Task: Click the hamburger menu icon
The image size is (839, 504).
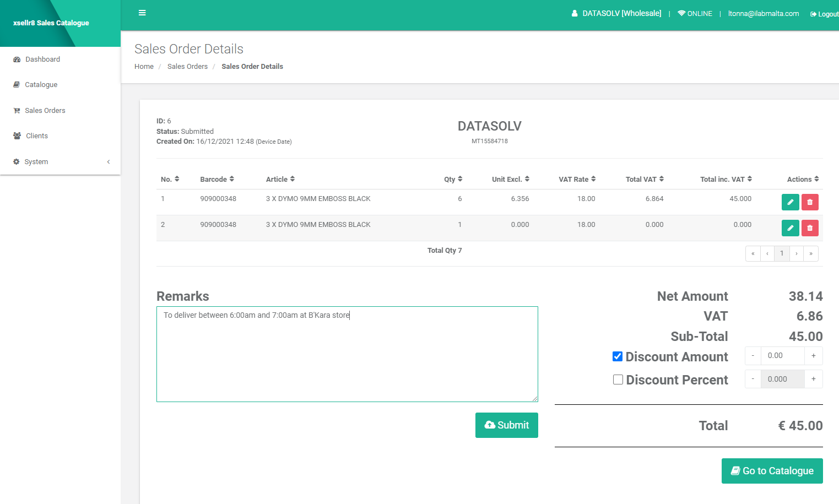Action: (x=142, y=13)
